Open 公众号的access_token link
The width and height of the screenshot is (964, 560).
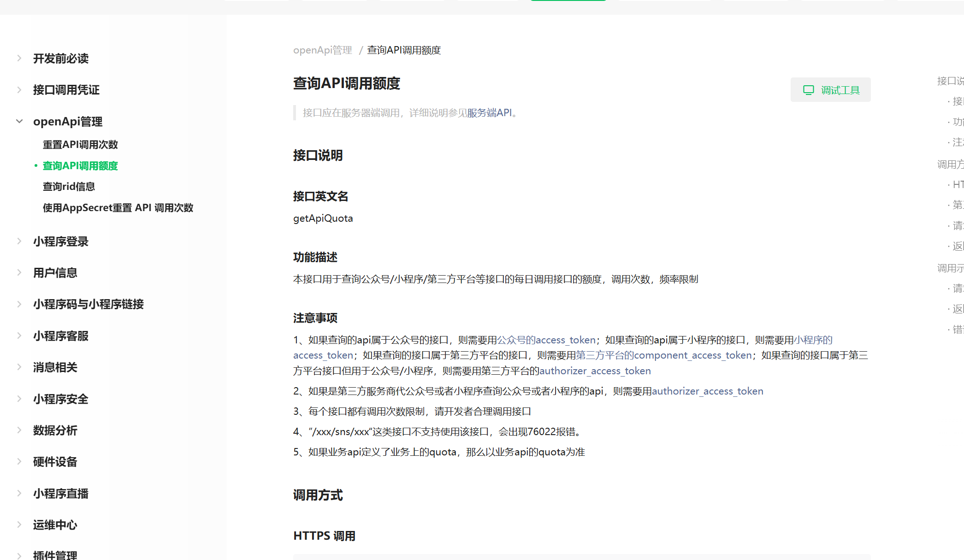tap(546, 340)
